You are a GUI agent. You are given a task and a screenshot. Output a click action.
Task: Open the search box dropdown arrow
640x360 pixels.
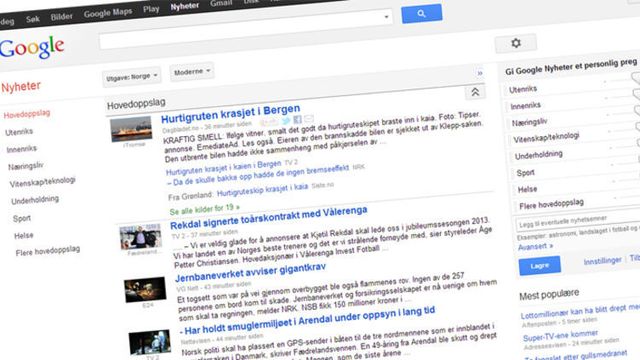[x=386, y=17]
